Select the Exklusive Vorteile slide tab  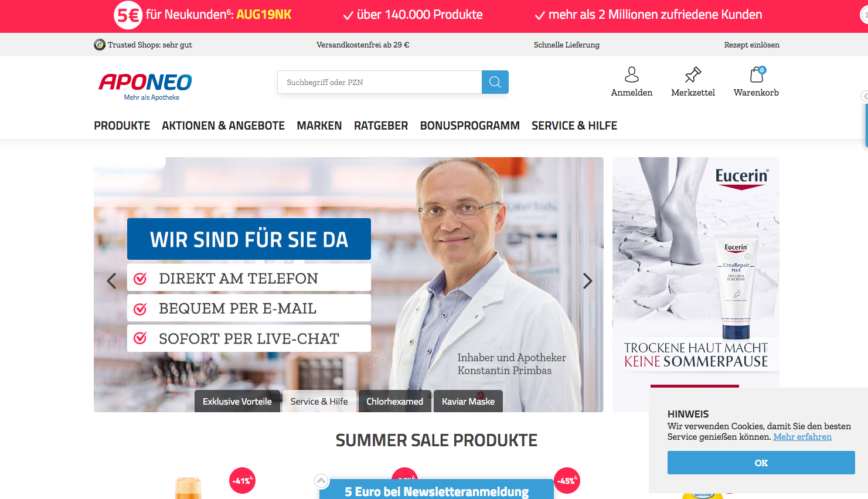237,401
